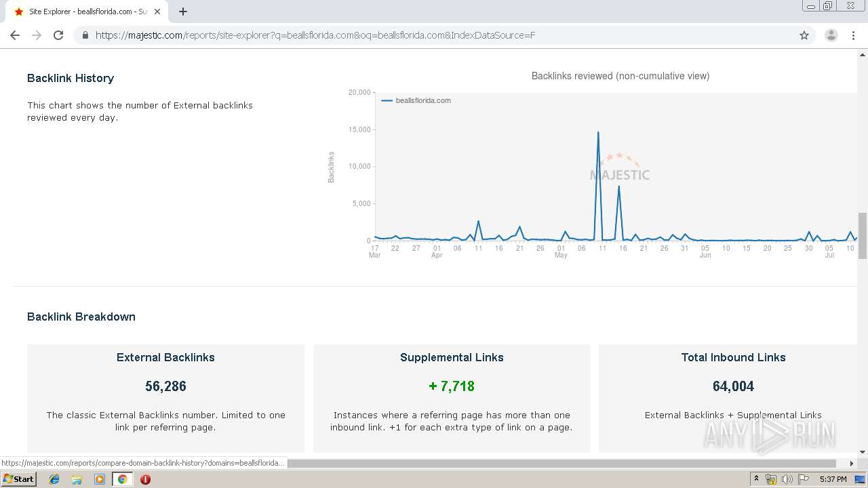
Task: Click the External Backlinks count 56,286
Action: click(165, 386)
